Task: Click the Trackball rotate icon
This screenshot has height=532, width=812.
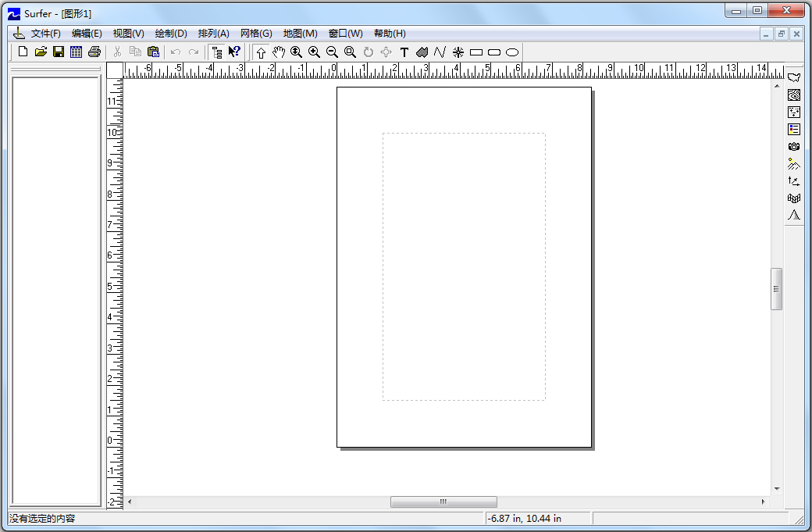Action: [x=386, y=52]
